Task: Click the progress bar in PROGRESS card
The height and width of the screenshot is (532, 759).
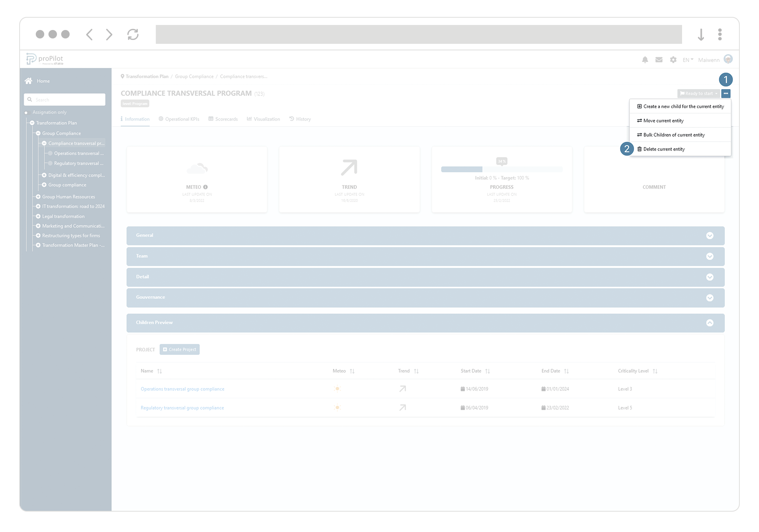Action: [501, 170]
